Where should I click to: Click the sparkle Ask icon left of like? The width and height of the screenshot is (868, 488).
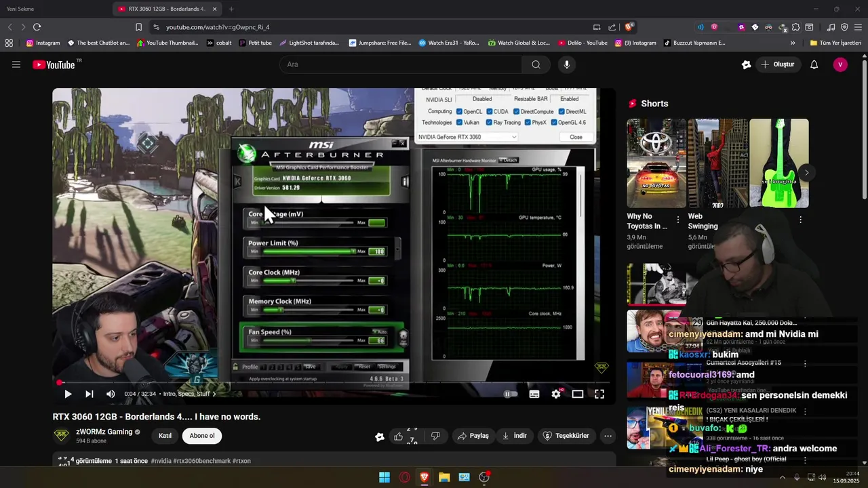pos(380,436)
